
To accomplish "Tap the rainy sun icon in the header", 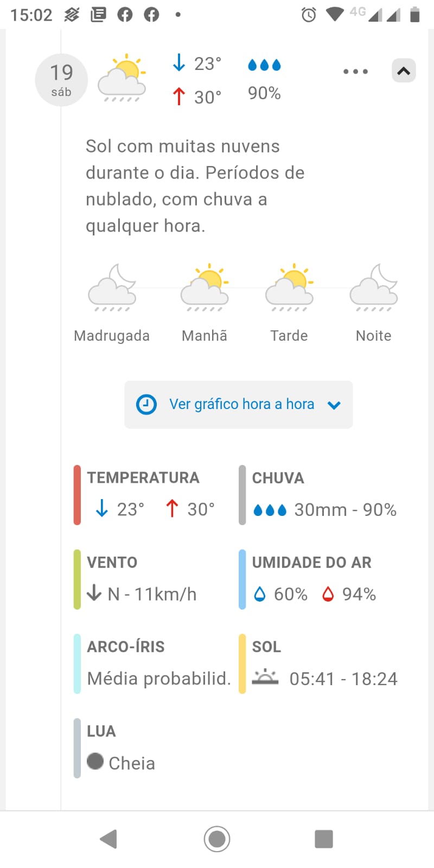I will tap(122, 78).
